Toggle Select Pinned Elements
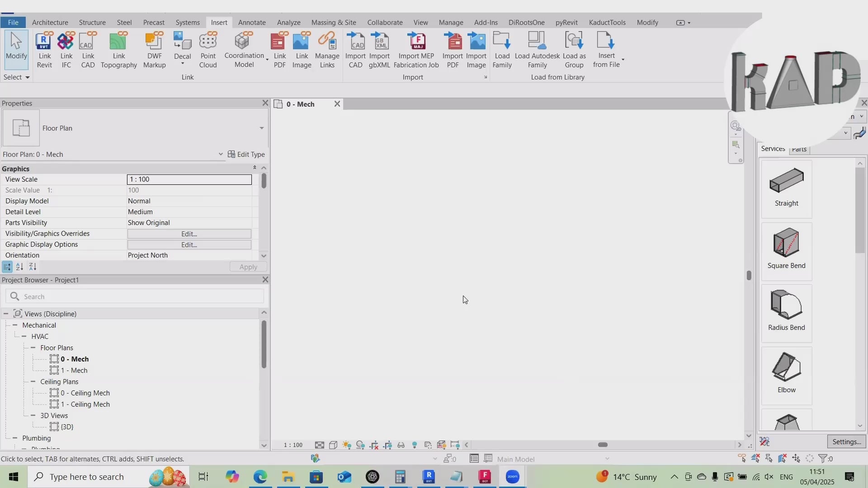The height and width of the screenshot is (488, 868). [769, 459]
